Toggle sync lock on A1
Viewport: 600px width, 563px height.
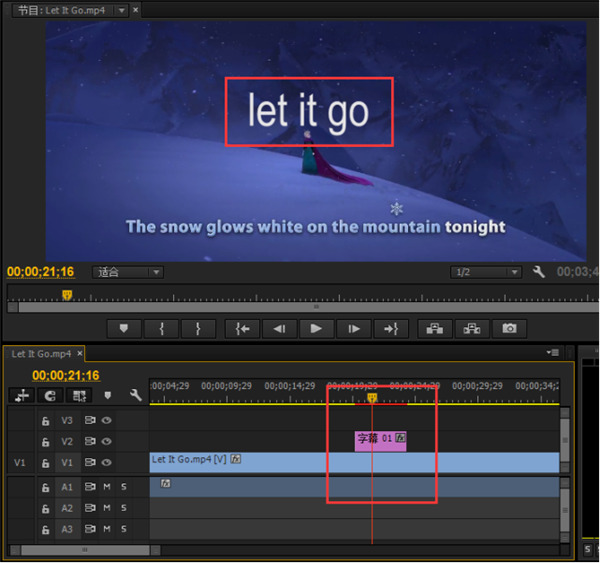(x=90, y=486)
